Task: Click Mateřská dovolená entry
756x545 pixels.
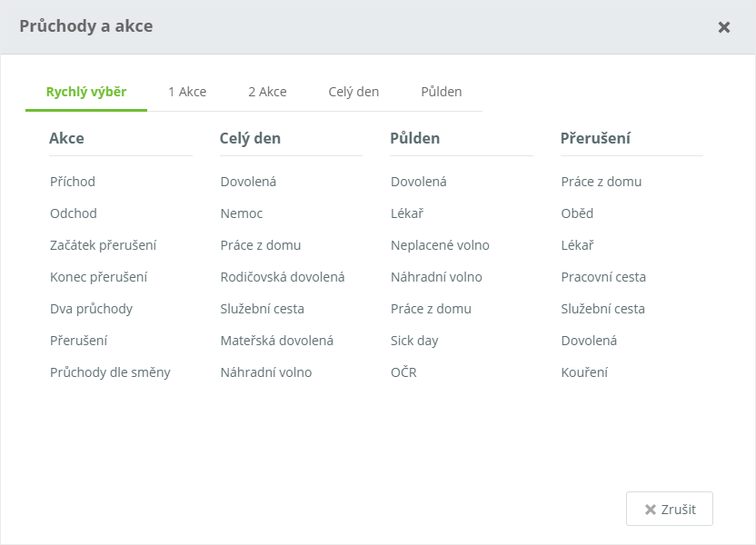Action: pos(277,341)
